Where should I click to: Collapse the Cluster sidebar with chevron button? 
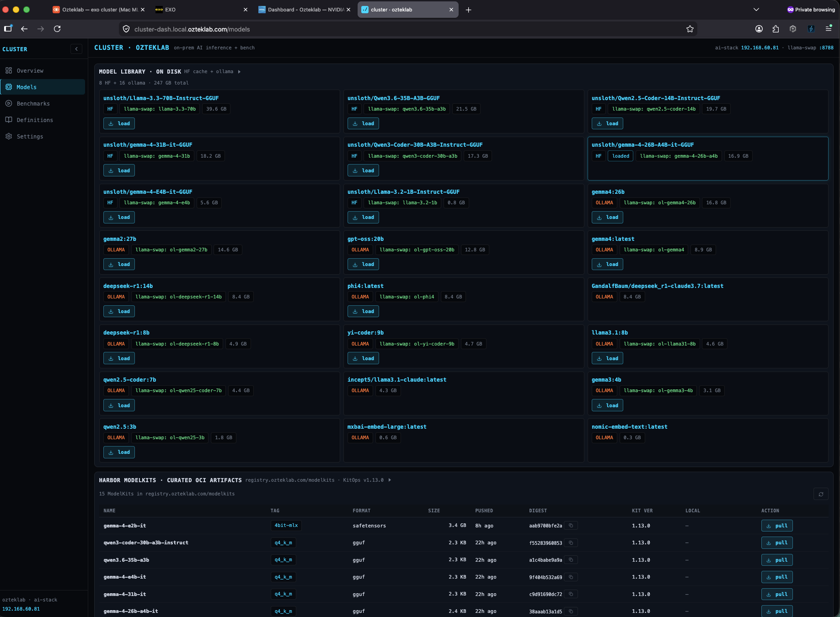pyautogui.click(x=76, y=49)
